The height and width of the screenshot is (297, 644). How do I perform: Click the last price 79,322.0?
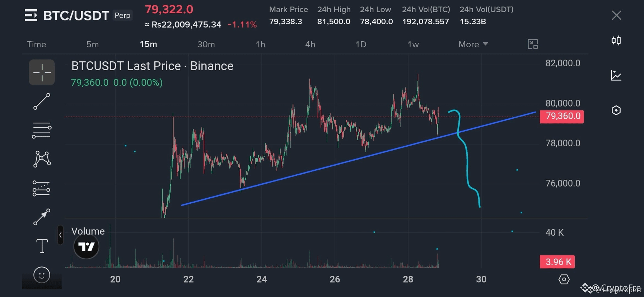[x=169, y=10]
